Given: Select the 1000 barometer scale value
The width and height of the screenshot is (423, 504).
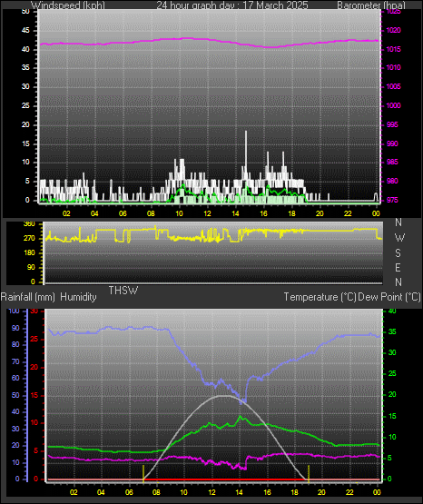Looking at the screenshot, I should coord(393,105).
